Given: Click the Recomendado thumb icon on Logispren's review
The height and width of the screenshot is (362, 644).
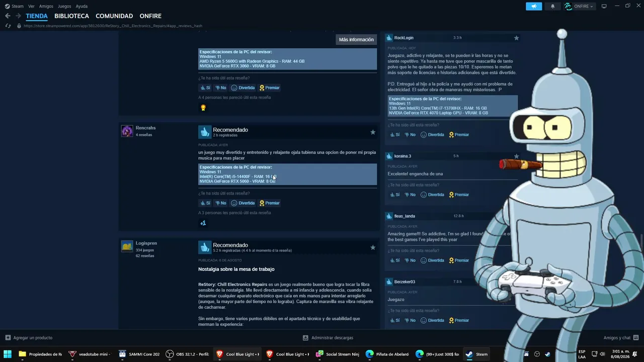Looking at the screenshot, I should point(204,247).
